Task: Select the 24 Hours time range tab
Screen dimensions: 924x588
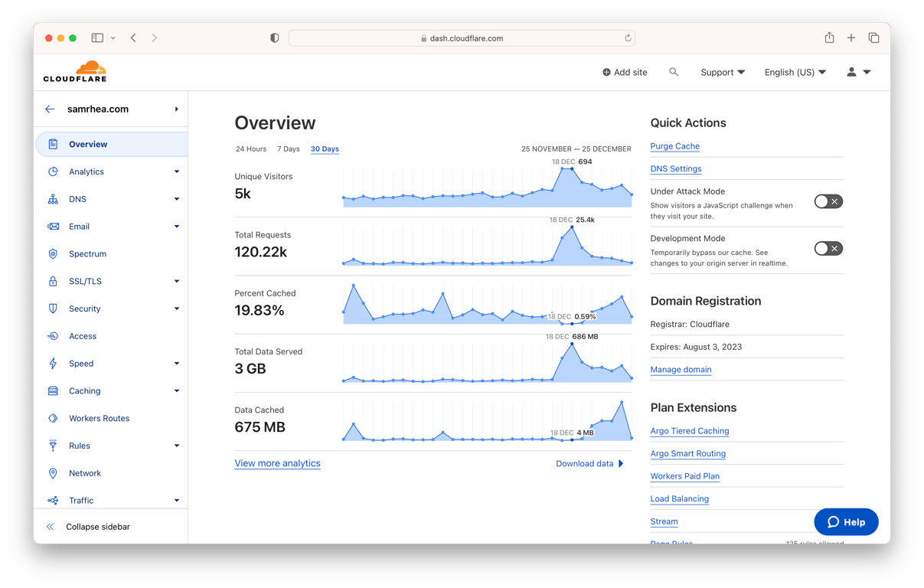Action: tap(251, 149)
